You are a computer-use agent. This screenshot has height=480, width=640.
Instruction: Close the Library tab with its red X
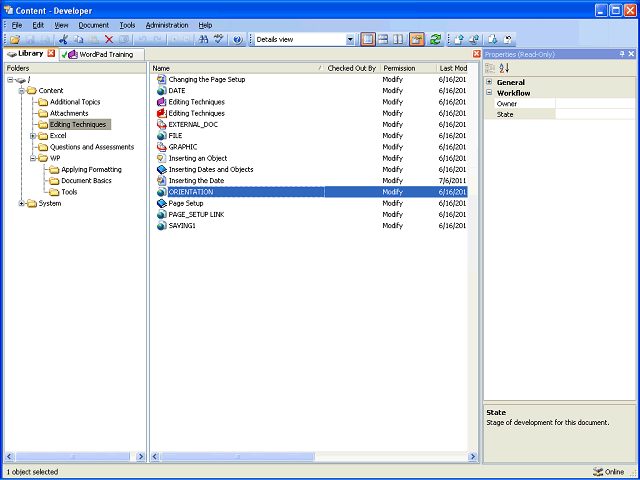pyautogui.click(x=51, y=53)
